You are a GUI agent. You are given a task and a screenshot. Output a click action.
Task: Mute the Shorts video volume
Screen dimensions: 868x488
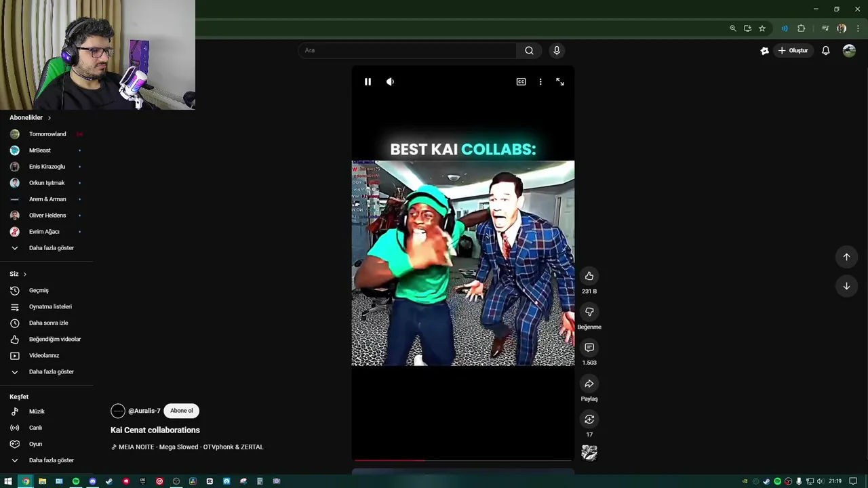(x=390, y=81)
